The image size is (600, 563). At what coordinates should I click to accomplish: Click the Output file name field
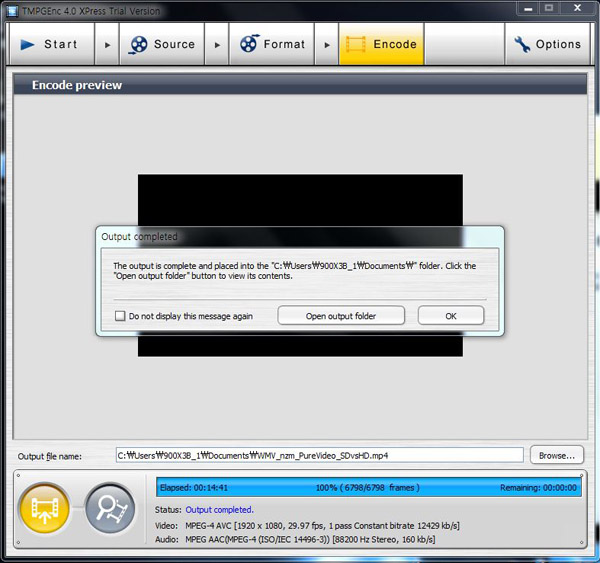[320, 455]
